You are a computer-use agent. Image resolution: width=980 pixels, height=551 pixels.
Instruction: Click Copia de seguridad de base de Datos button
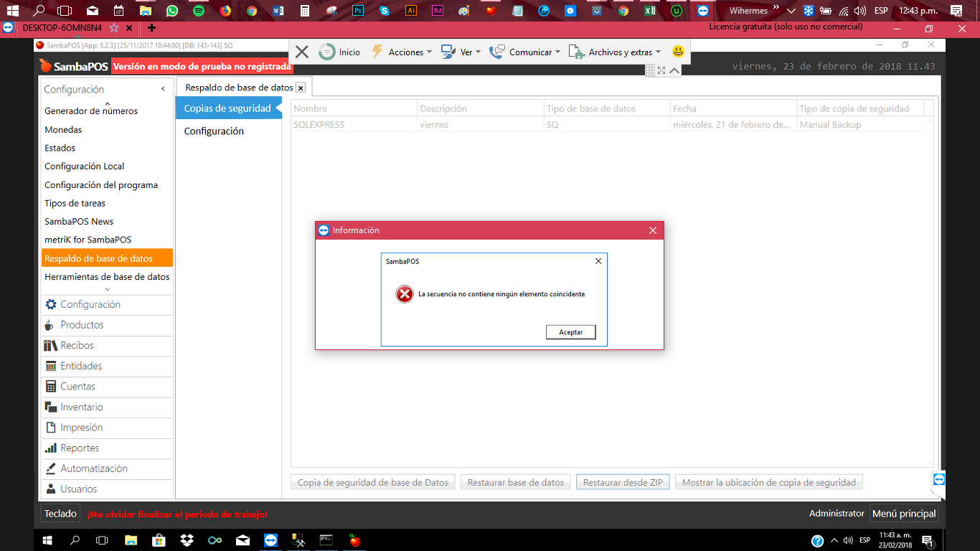(x=373, y=482)
